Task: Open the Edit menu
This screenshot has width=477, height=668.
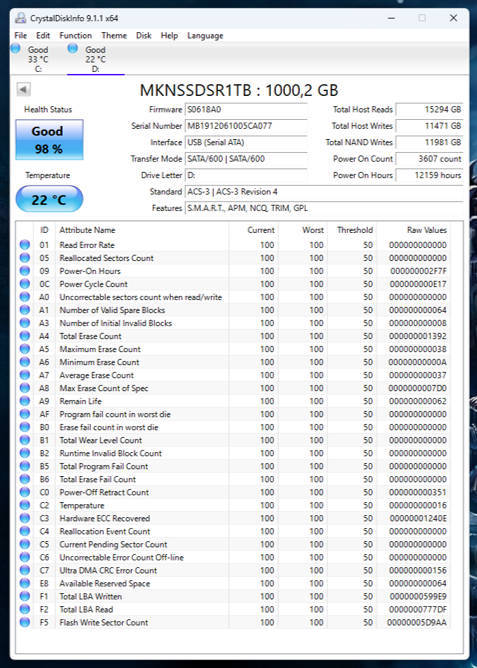Action: coord(43,35)
